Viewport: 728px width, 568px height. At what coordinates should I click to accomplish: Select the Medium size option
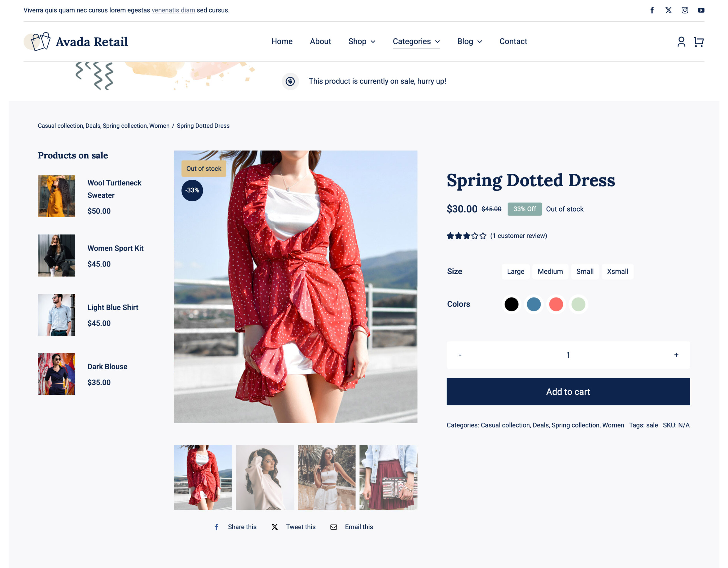550,271
